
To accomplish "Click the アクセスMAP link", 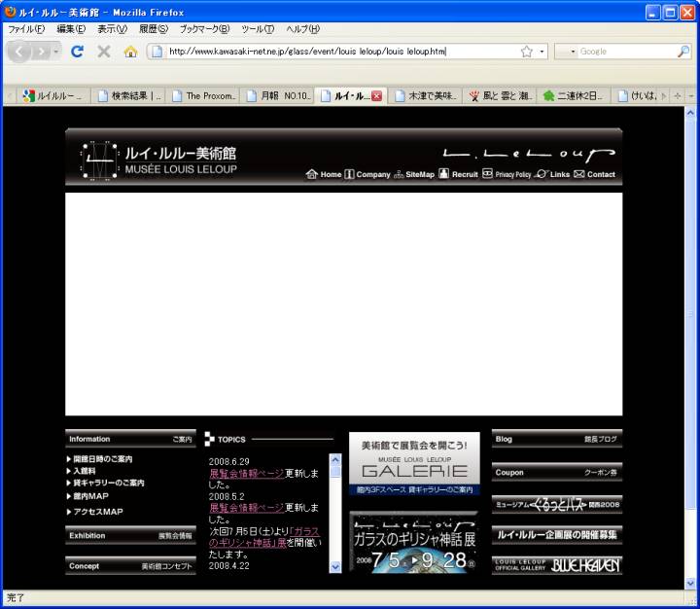I will point(97,512).
